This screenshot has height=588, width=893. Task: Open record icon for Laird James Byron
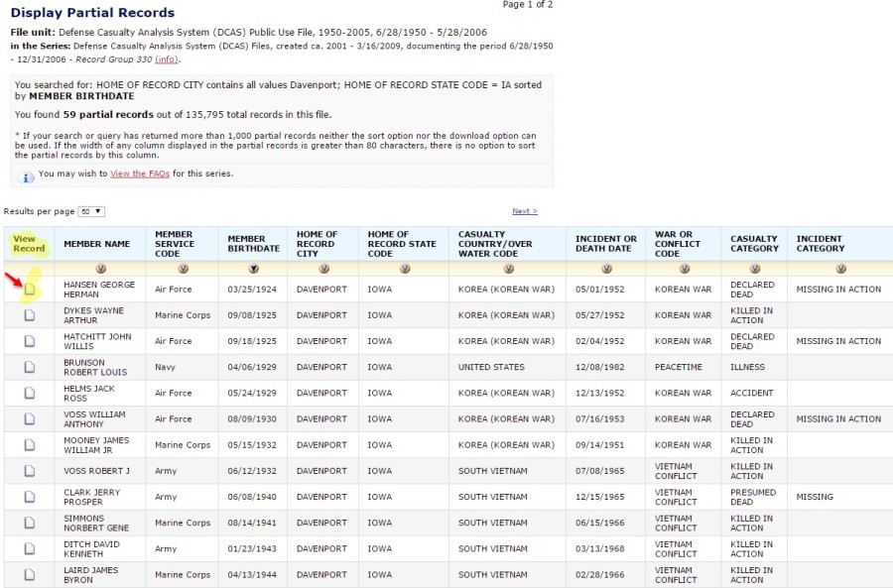pos(30,574)
